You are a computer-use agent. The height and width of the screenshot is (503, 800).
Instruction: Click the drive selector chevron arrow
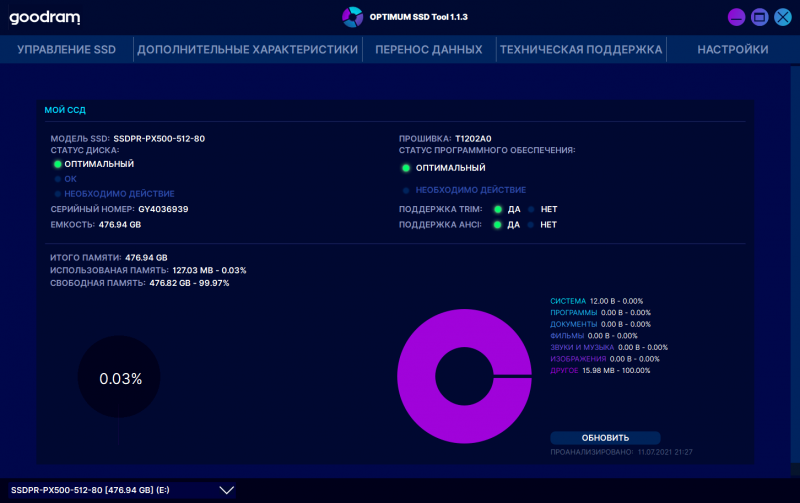(227, 490)
